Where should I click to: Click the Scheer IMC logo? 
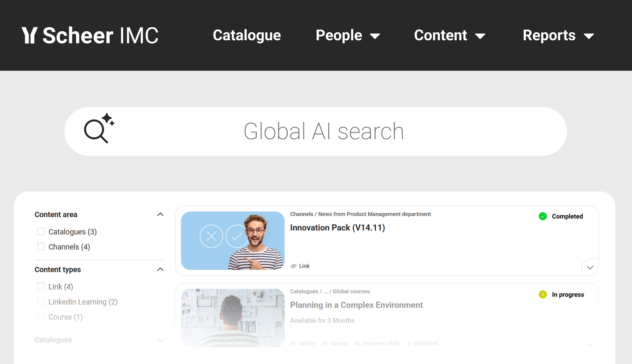pyautogui.click(x=90, y=35)
